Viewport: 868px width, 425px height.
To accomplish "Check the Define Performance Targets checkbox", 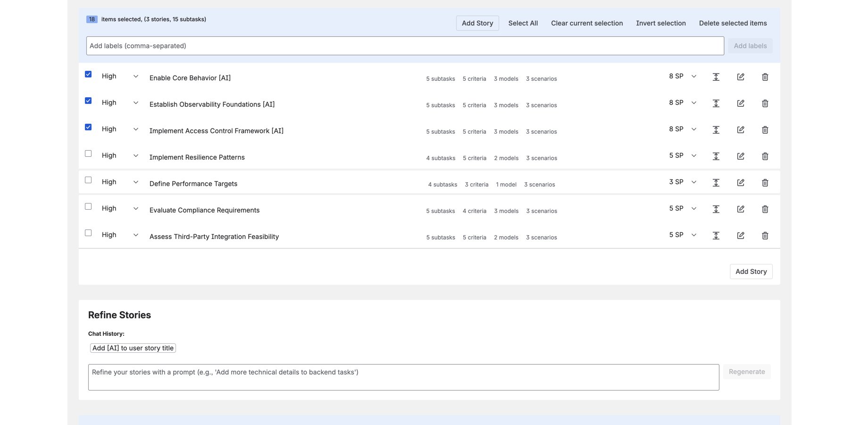I will [88, 179].
